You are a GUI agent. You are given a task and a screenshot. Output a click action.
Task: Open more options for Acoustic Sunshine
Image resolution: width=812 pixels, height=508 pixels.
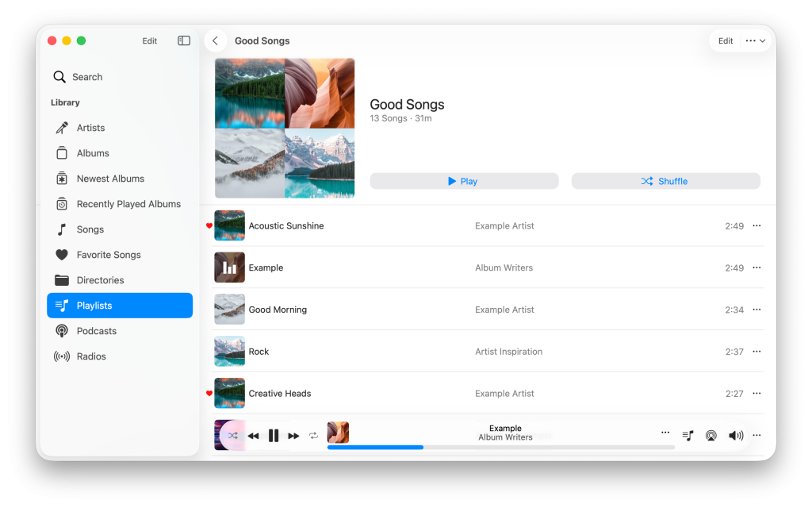click(x=756, y=226)
